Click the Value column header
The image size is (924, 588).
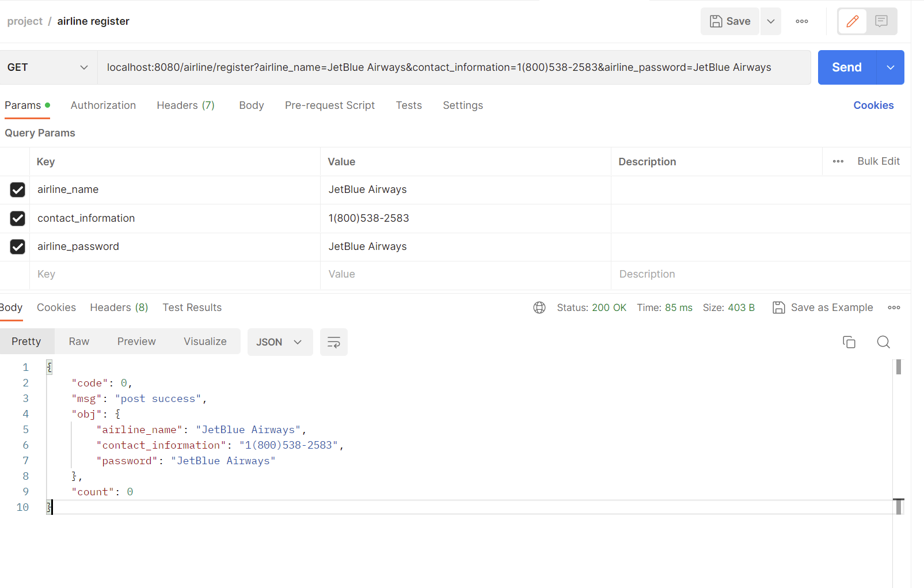click(341, 162)
